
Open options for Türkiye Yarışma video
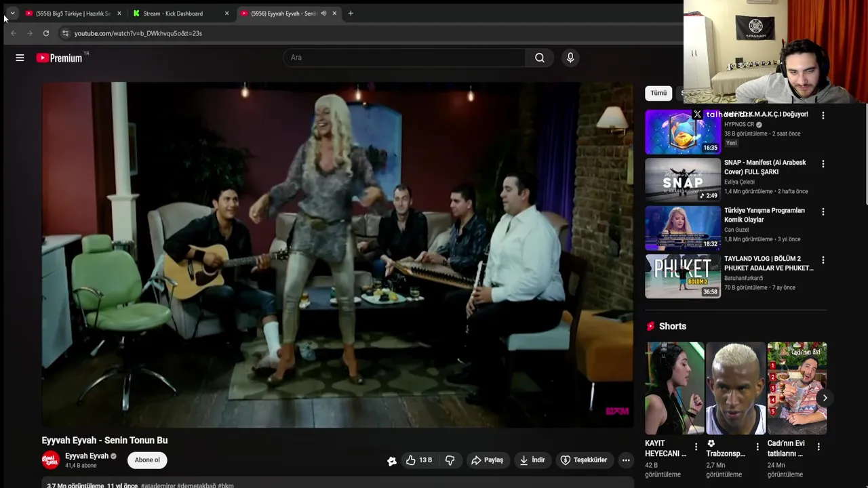point(823,212)
